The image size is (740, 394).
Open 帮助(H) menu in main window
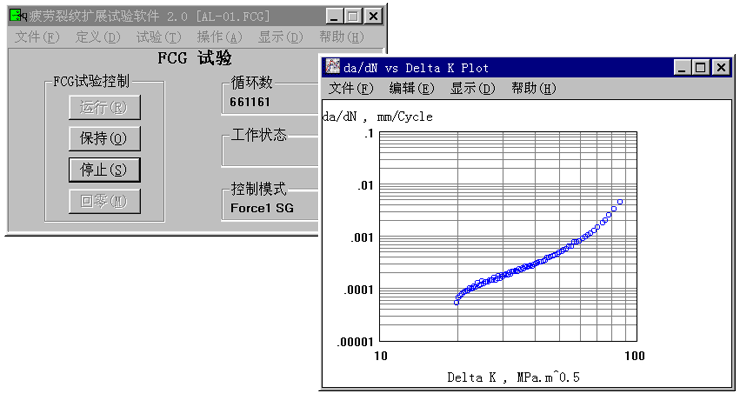coord(342,37)
